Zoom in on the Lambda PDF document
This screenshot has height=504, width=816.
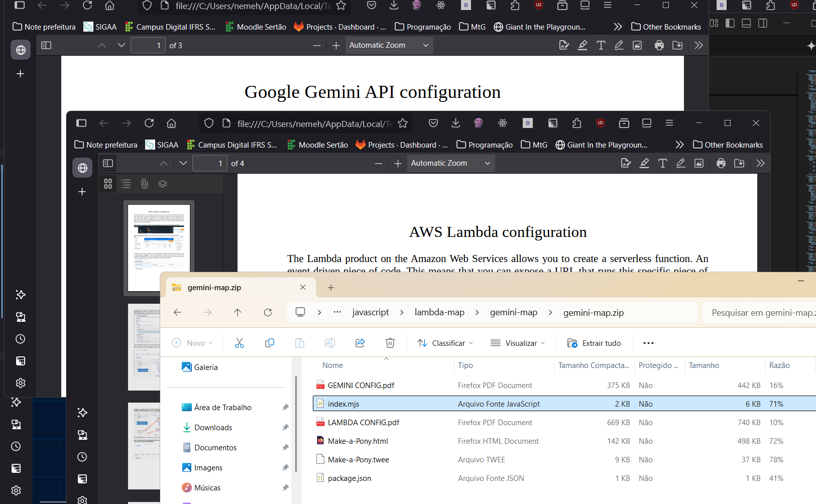coord(398,164)
